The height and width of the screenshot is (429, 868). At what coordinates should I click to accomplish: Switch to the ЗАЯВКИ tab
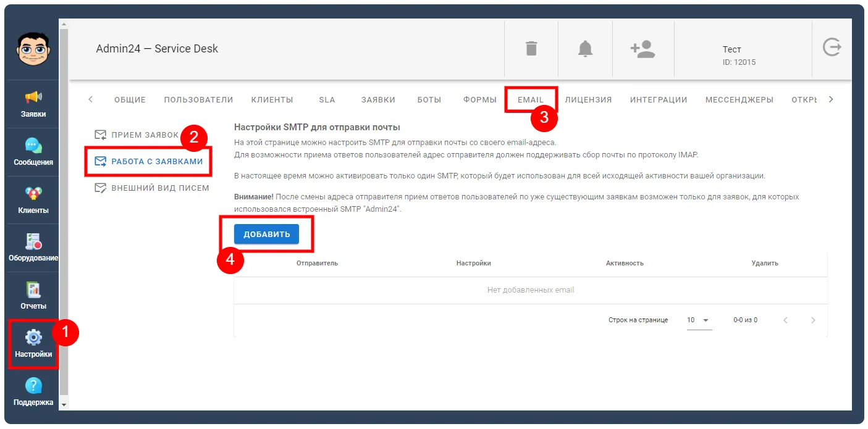(378, 99)
